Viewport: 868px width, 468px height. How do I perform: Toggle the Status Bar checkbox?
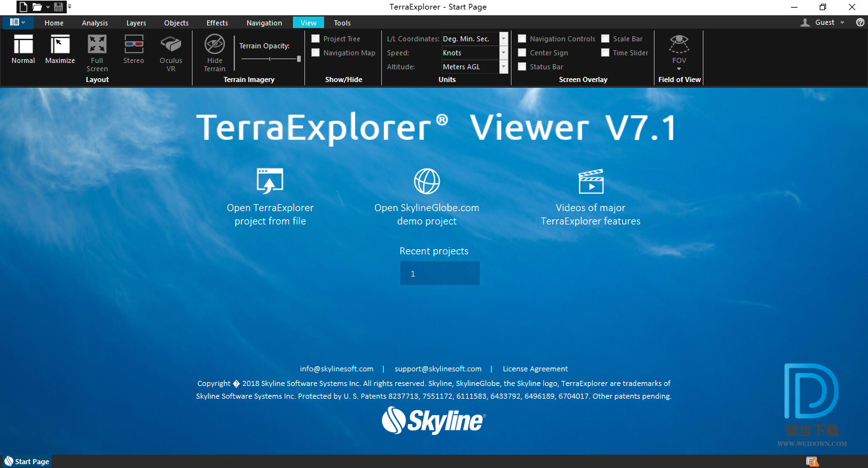[522, 67]
